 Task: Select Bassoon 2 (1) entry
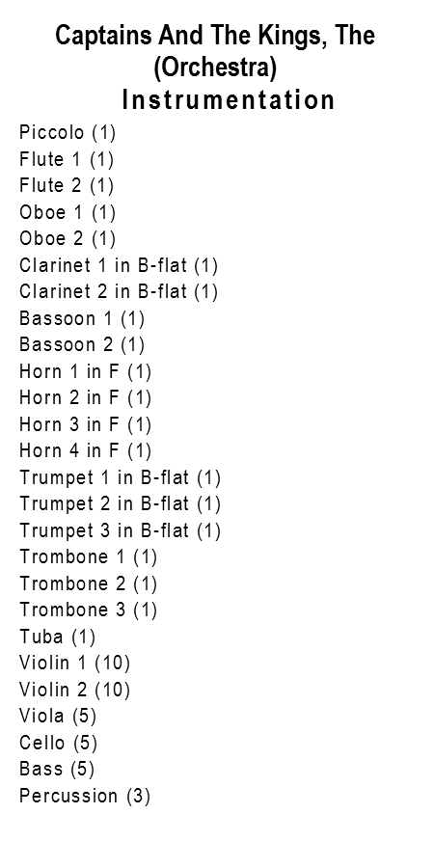[82, 345]
